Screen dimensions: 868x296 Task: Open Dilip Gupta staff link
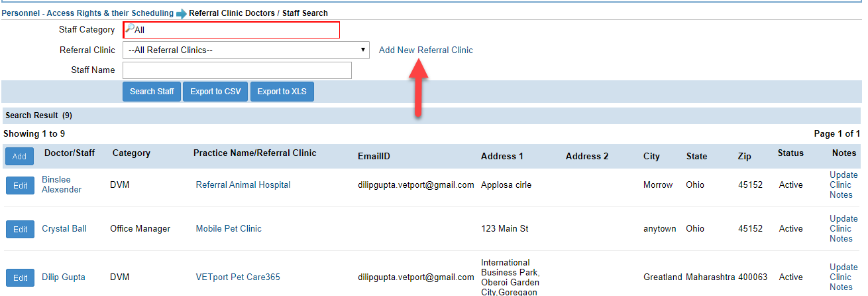coord(64,277)
